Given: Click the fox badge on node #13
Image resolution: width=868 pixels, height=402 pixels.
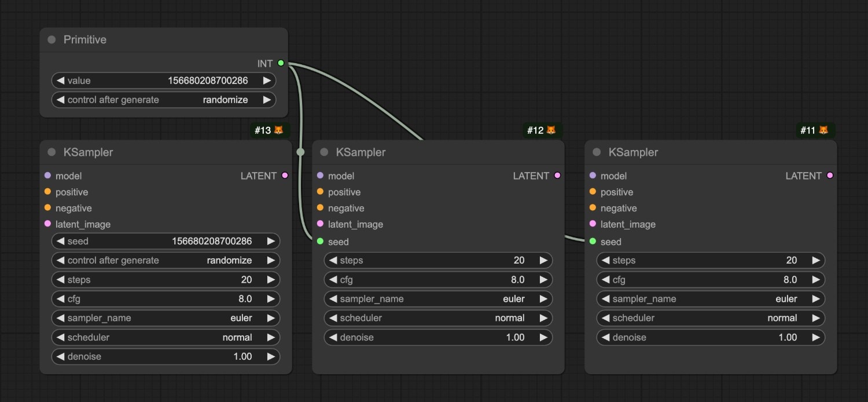Looking at the screenshot, I should [278, 130].
